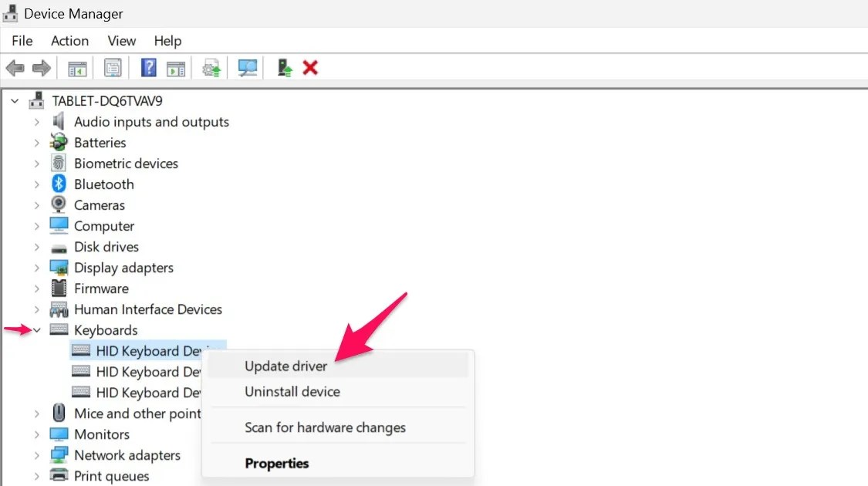Image resolution: width=868 pixels, height=486 pixels.
Task: Click the Back navigation arrow
Action: (x=14, y=67)
